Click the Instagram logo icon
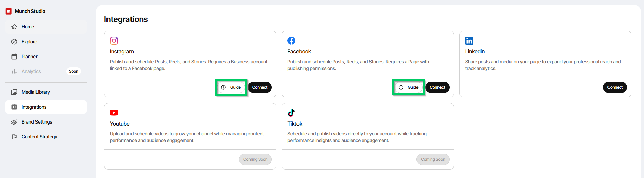Viewport: 644px width, 178px height. tap(114, 41)
